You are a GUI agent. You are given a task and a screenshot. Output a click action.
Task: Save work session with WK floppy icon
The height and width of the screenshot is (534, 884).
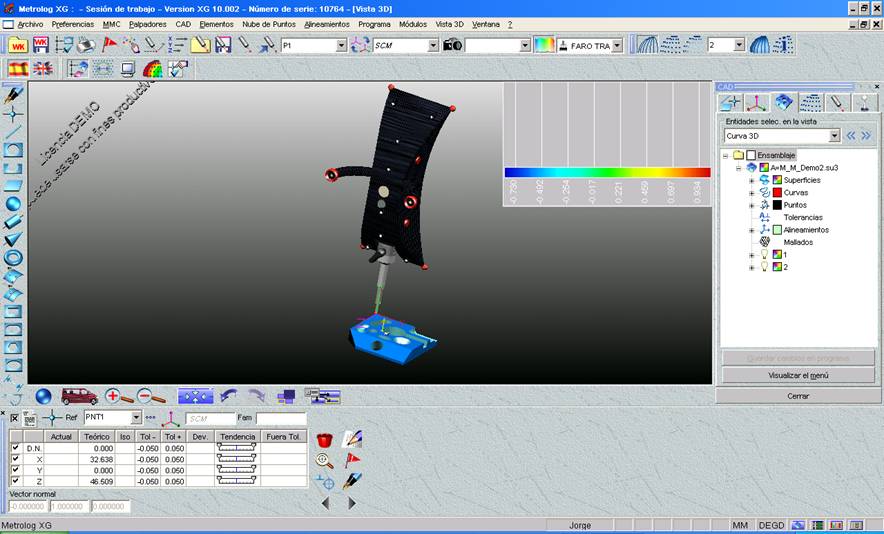tap(41, 45)
